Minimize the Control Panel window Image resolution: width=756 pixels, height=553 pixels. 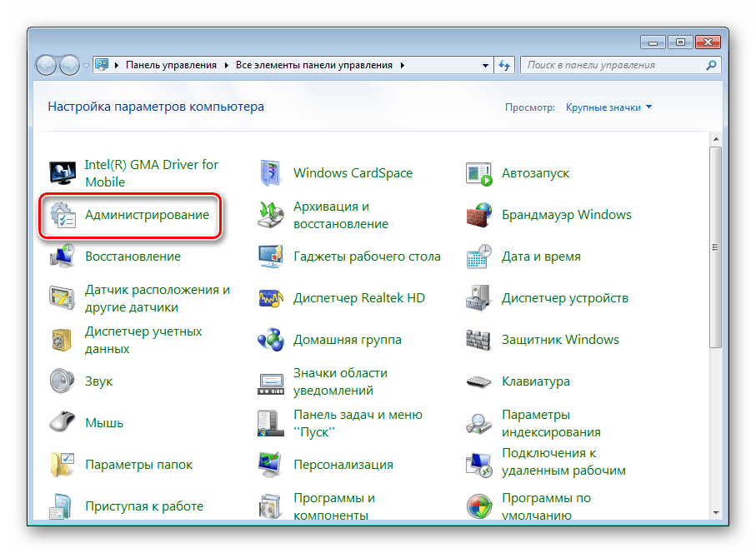(x=653, y=42)
